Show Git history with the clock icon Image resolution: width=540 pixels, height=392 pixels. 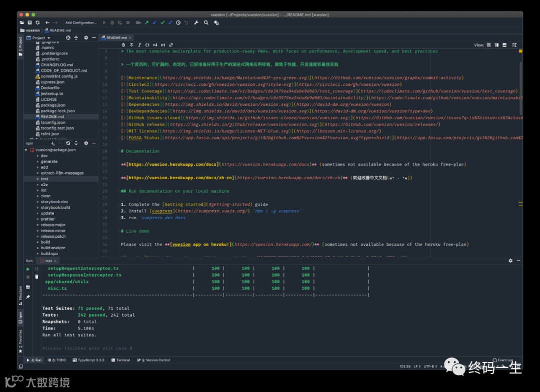coord(178,22)
